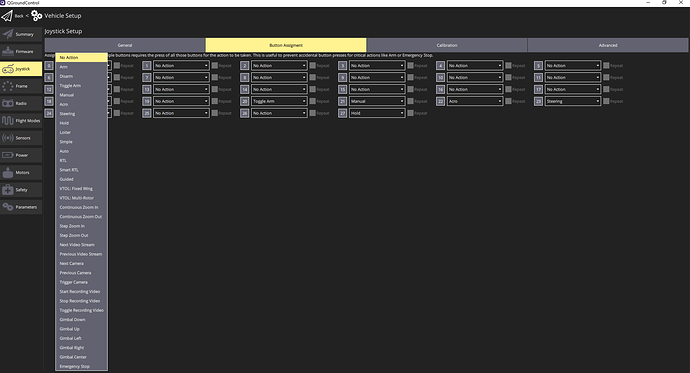Open action dropdown for button 14
The height and width of the screenshot is (373, 690).
pos(279,89)
